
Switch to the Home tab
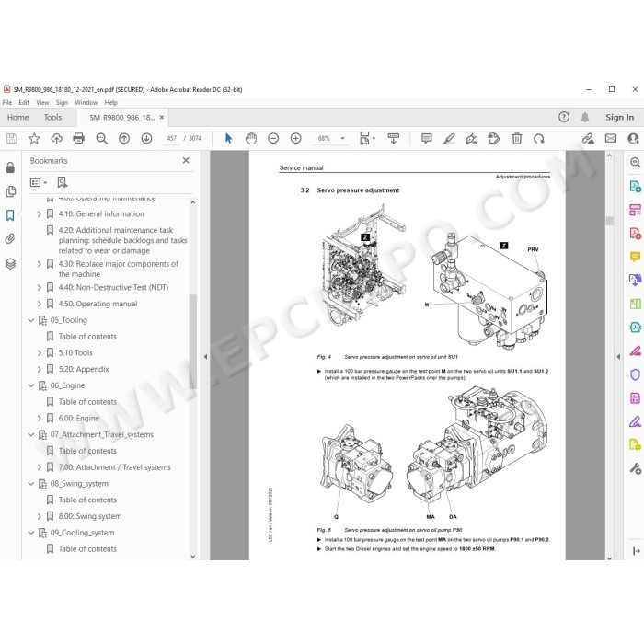(x=17, y=118)
